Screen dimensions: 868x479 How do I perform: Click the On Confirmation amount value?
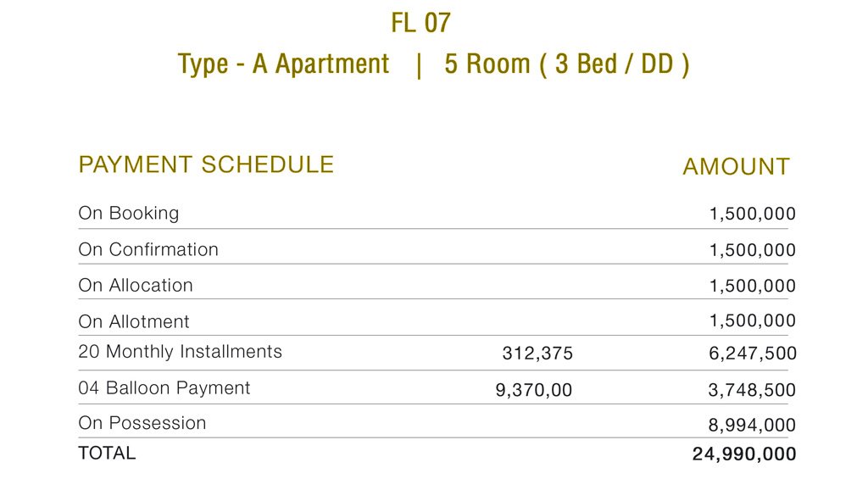[753, 250]
